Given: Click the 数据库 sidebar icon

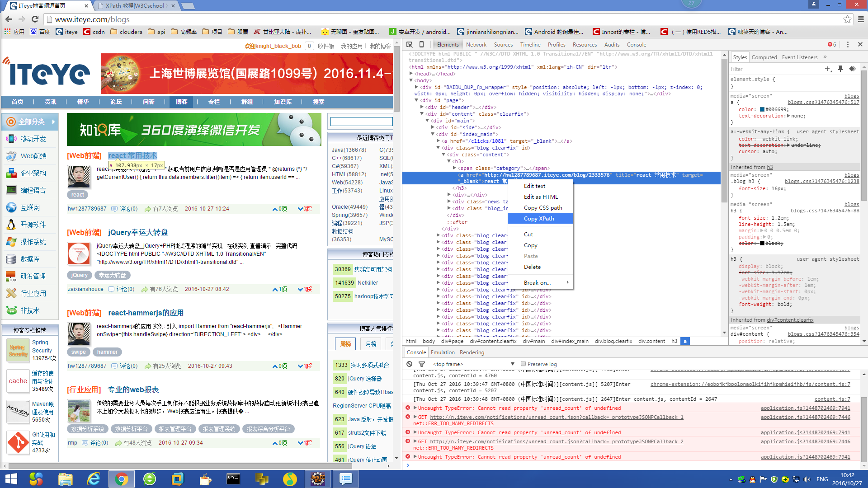Looking at the screenshot, I should (11, 259).
